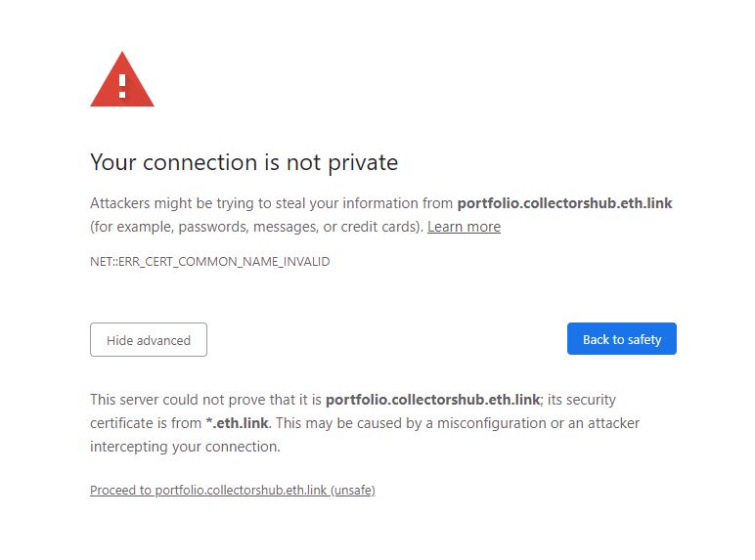The width and height of the screenshot is (755, 560).
Task: Click the red warning triangle icon
Action: [121, 81]
